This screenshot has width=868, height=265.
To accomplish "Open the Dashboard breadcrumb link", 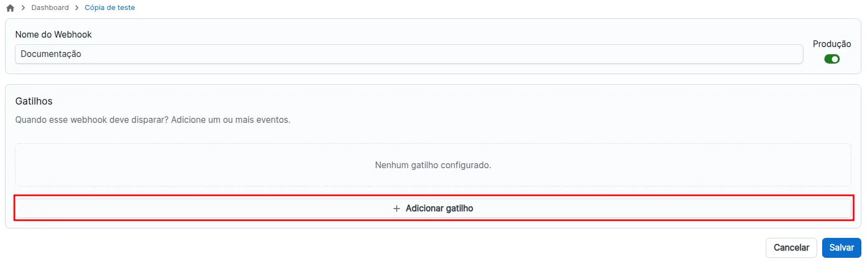I will 50,8.
